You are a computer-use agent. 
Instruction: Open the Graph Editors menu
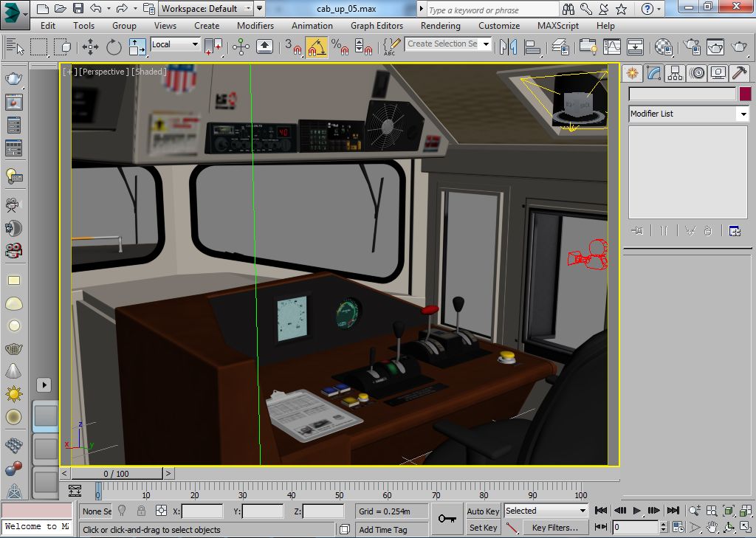point(377,26)
